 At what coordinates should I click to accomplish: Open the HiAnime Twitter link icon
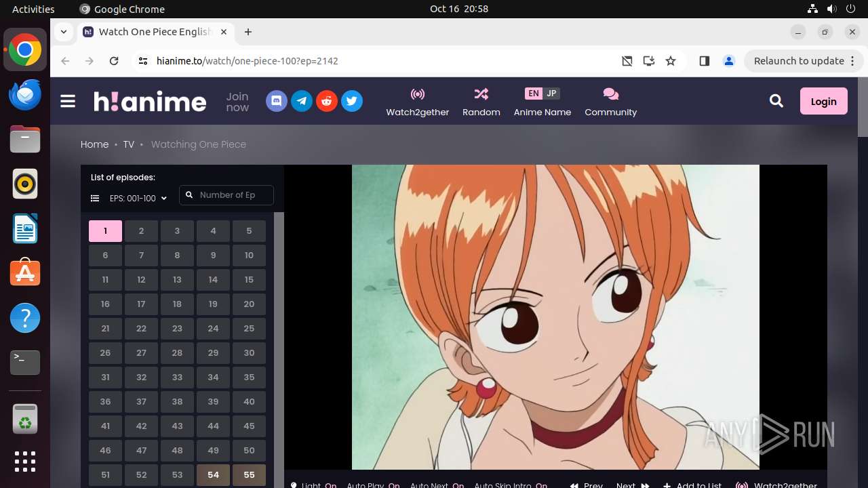point(352,102)
